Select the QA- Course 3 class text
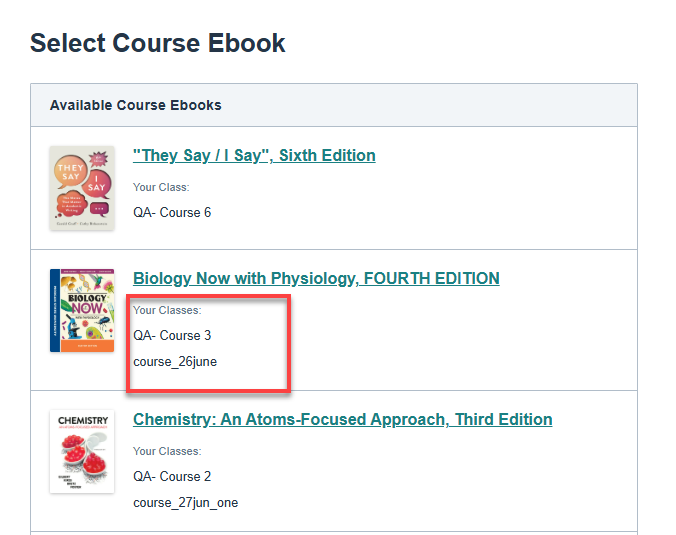 (172, 336)
